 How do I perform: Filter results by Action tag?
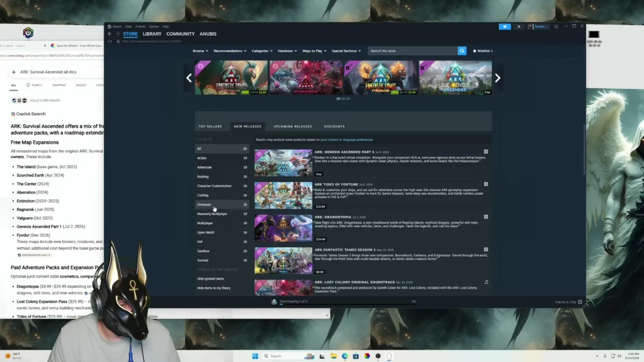click(x=222, y=158)
